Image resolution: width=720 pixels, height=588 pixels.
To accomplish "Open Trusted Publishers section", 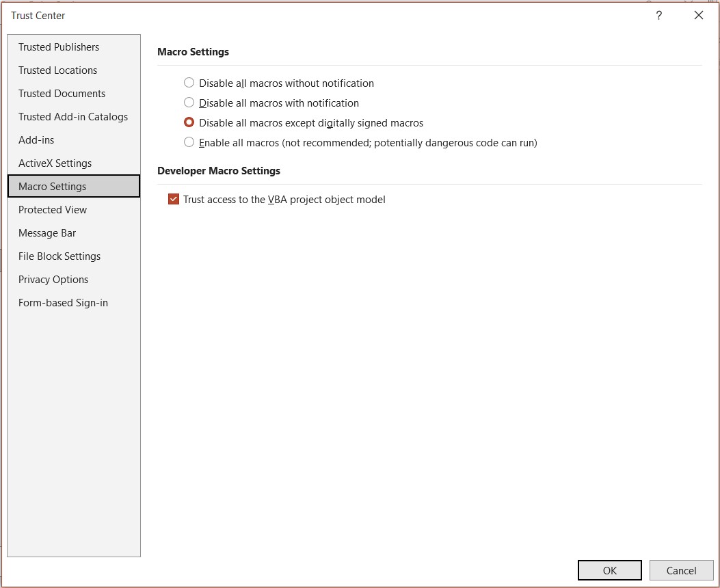I will [59, 47].
